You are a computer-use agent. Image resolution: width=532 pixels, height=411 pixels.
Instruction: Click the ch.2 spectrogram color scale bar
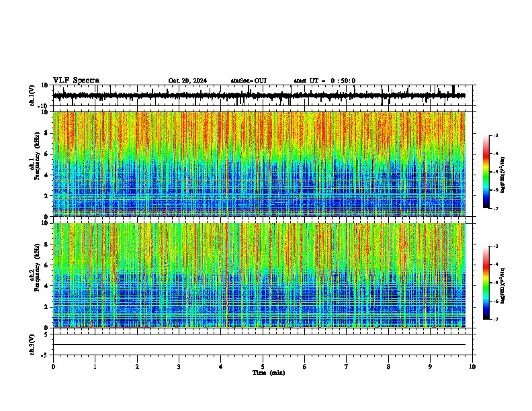click(486, 283)
